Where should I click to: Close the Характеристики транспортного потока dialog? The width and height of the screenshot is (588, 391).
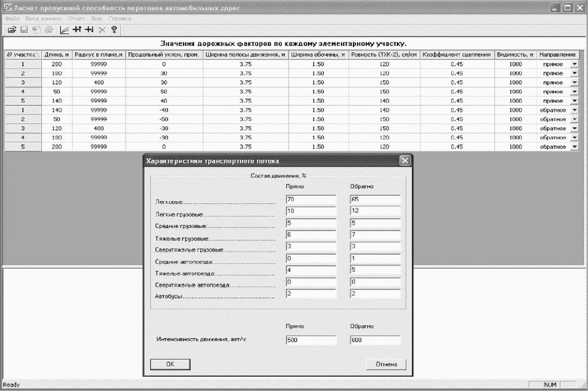(x=405, y=161)
